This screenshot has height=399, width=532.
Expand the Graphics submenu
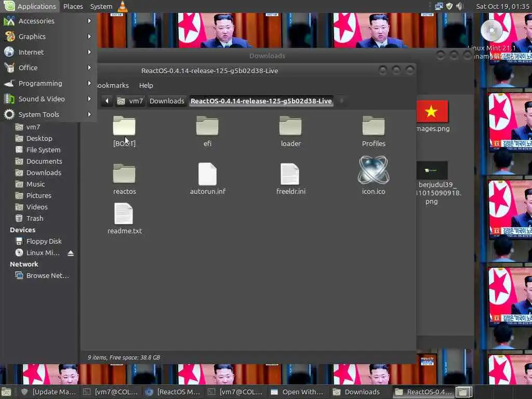48,37
